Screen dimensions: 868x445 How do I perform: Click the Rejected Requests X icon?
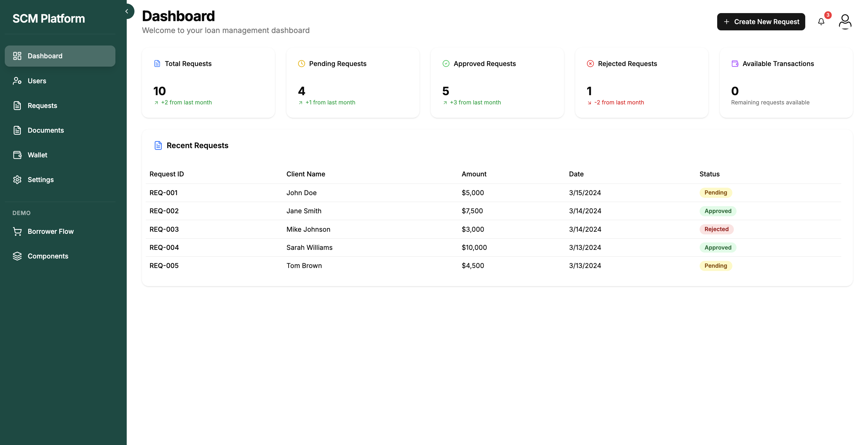[x=590, y=64]
